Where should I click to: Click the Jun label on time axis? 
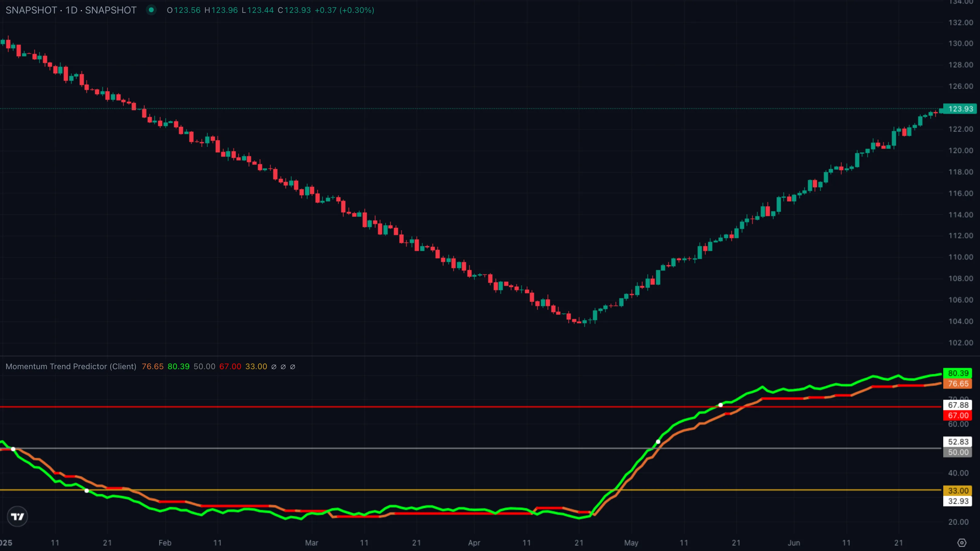point(794,543)
